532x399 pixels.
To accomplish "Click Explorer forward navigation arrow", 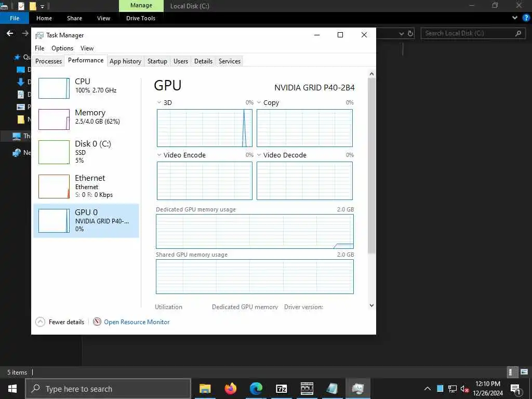I will tap(25, 33).
